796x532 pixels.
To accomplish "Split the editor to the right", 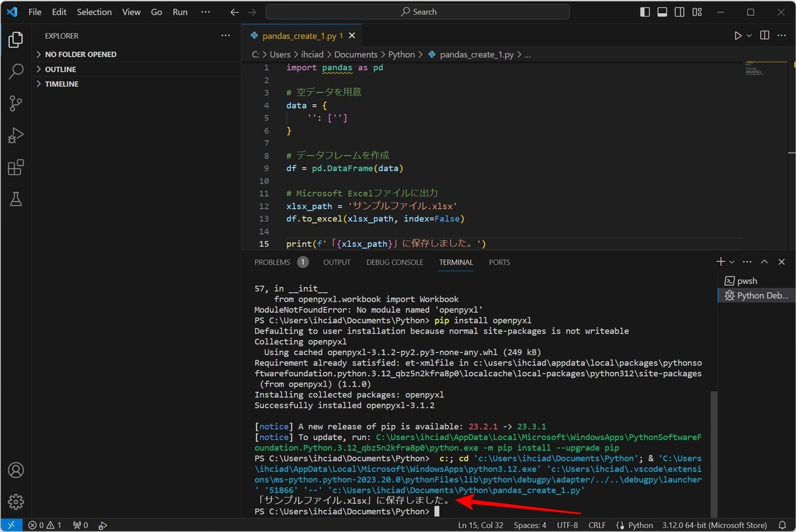I will (x=765, y=36).
